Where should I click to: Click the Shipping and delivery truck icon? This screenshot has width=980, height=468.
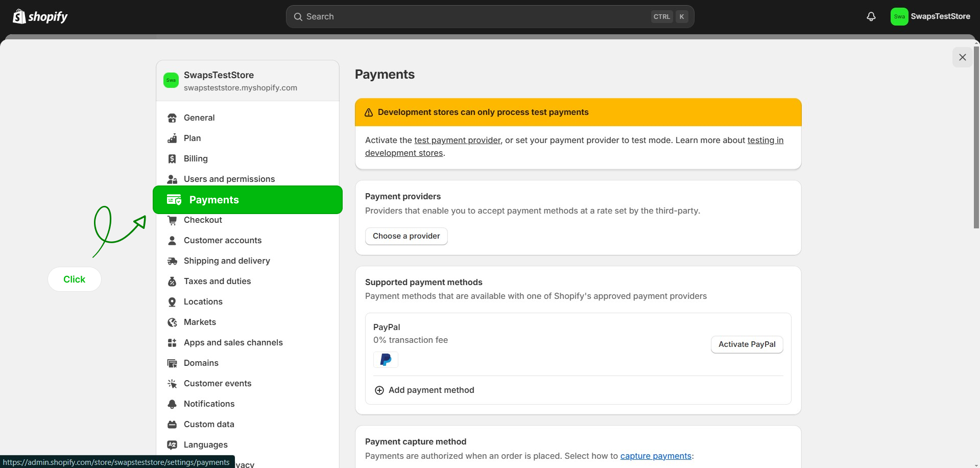tap(172, 261)
